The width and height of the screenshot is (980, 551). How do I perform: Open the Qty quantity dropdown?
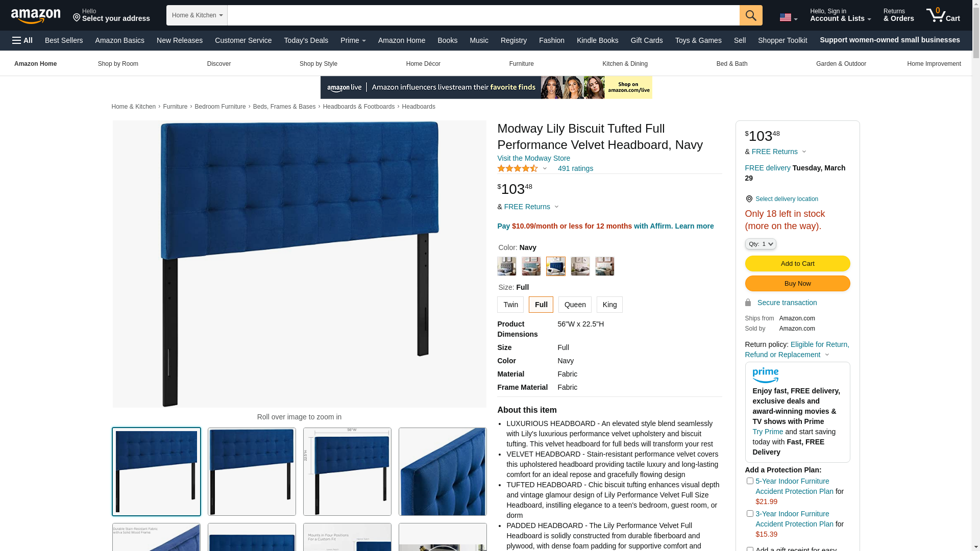pos(761,244)
